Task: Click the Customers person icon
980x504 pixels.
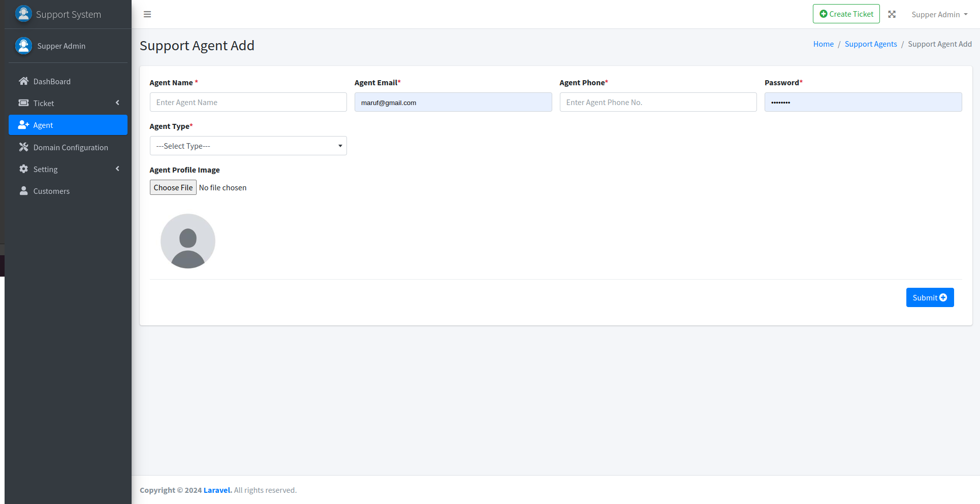Action: click(23, 191)
